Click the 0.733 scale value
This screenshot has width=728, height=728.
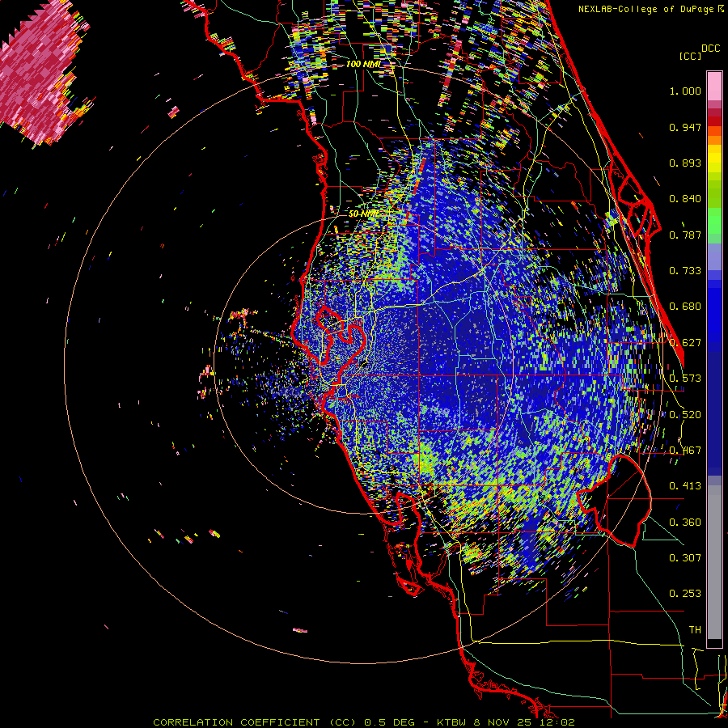pos(685,271)
